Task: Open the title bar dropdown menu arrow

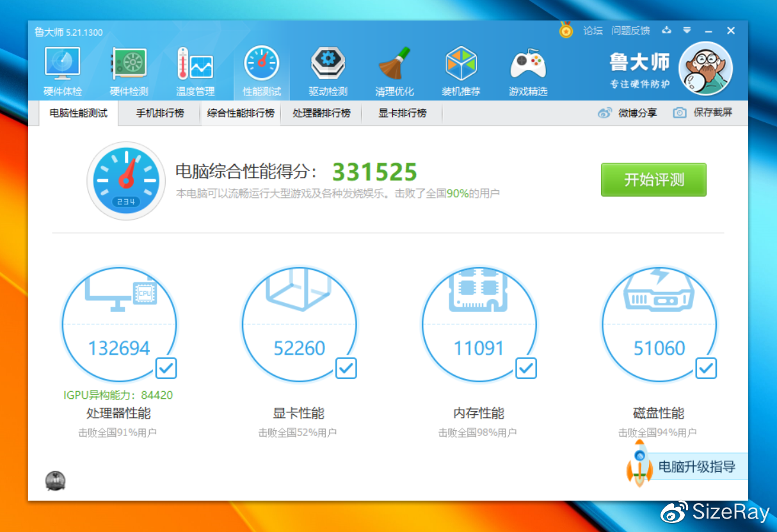Action: 687,30
